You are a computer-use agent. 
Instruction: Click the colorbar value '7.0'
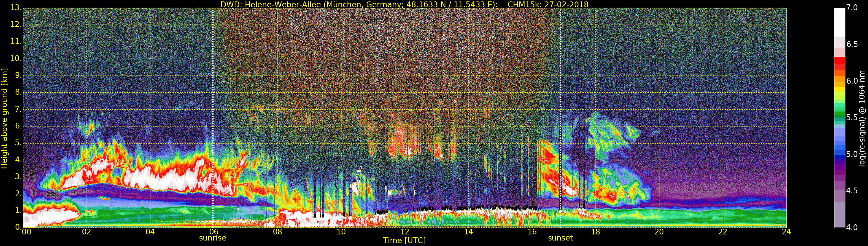click(852, 8)
